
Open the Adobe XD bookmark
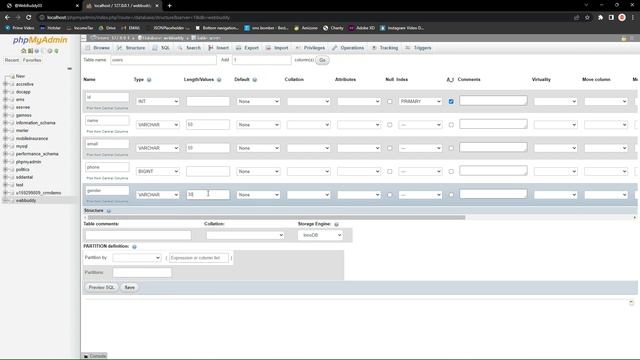361,28
